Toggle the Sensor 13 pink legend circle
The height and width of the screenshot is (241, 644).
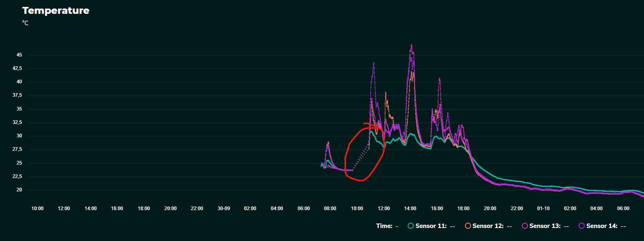pyautogui.click(x=525, y=226)
